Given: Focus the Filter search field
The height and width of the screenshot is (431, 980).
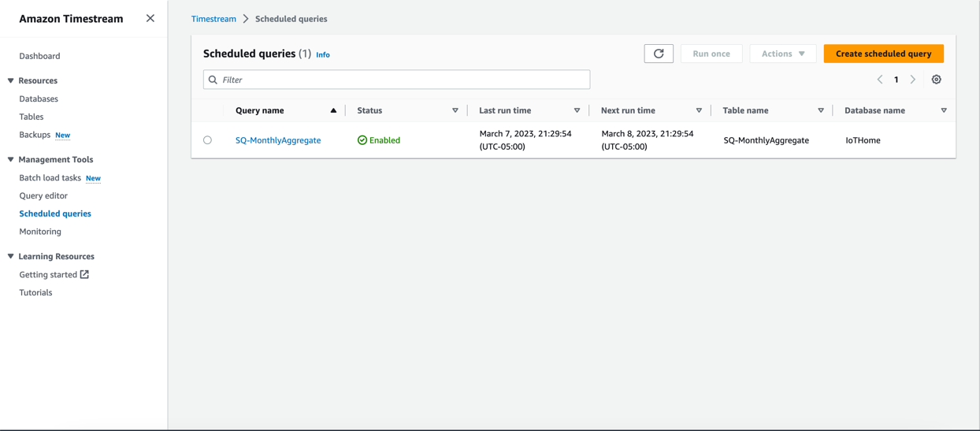Looking at the screenshot, I should click(396, 80).
